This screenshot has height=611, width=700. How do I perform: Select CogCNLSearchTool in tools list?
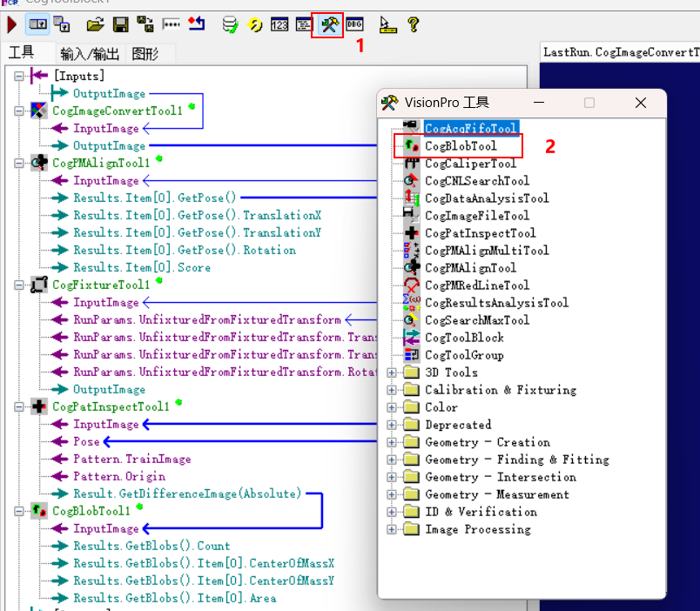477,181
